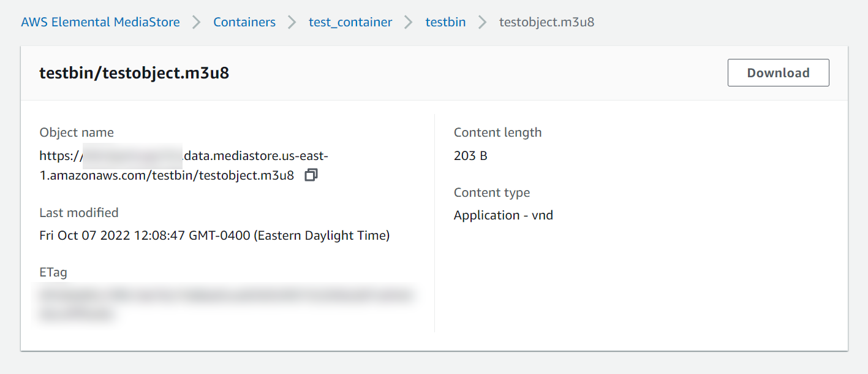Click the Last modified label
The image size is (868, 374).
tap(79, 213)
